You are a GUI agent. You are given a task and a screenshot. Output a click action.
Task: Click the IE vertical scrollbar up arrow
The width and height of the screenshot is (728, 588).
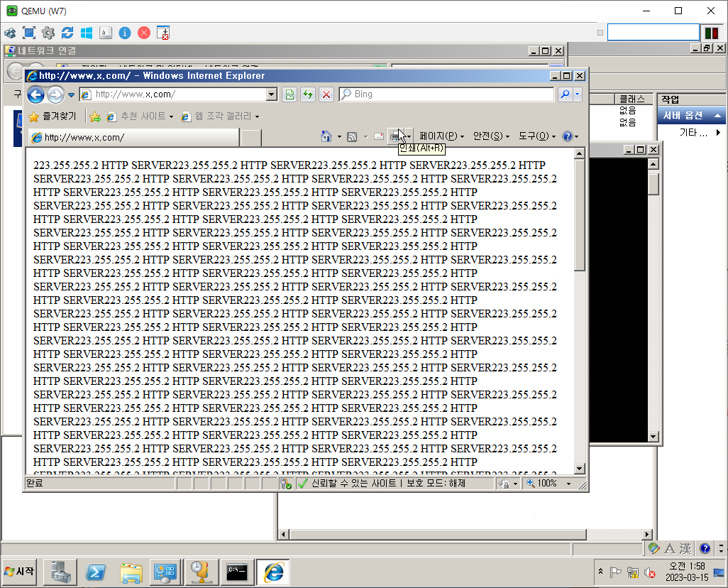[x=580, y=153]
